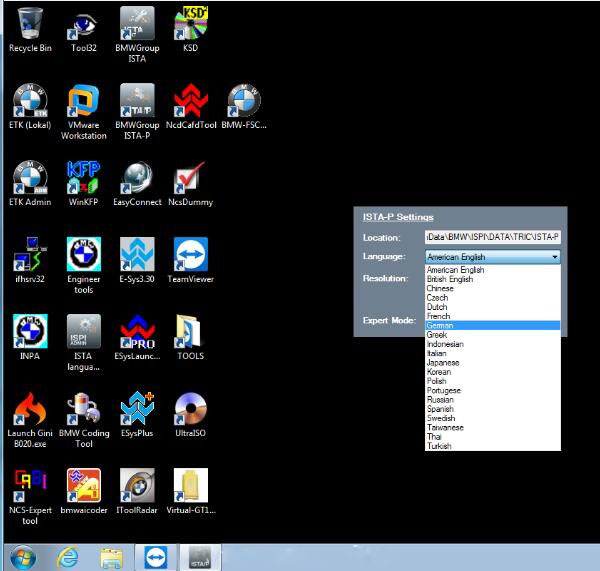
Task: Launch the Engineer tools icon
Action: point(83,266)
